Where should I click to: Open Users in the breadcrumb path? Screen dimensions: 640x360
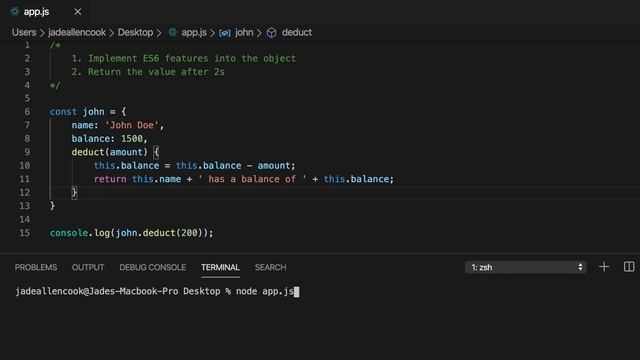pos(24,32)
